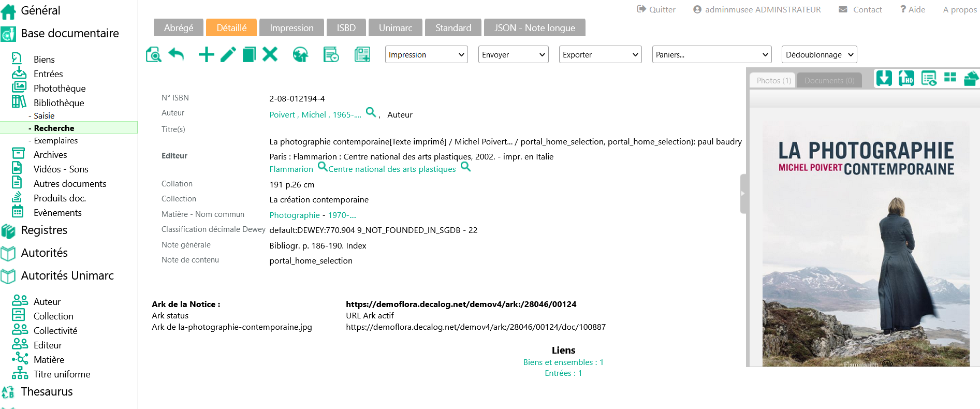Delete the record with X icon

270,54
